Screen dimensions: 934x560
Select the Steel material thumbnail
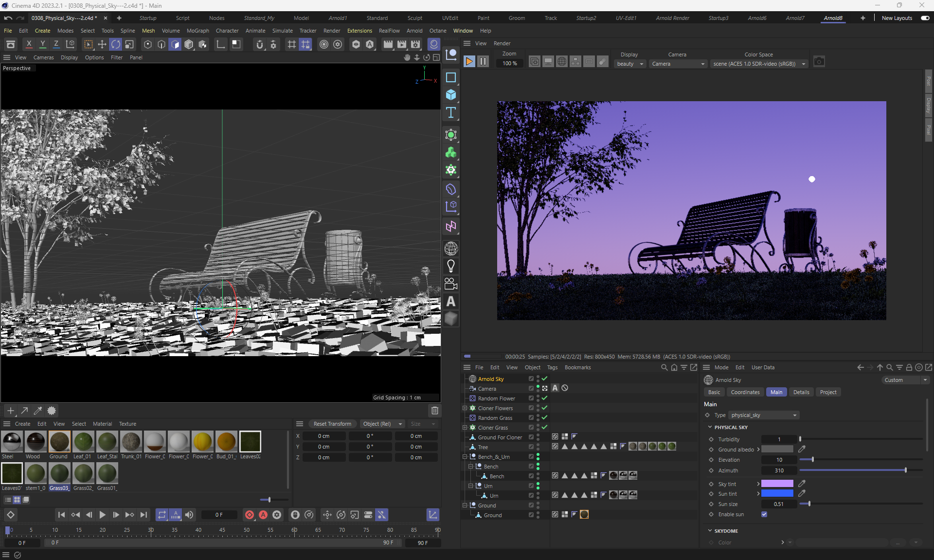[12, 442]
